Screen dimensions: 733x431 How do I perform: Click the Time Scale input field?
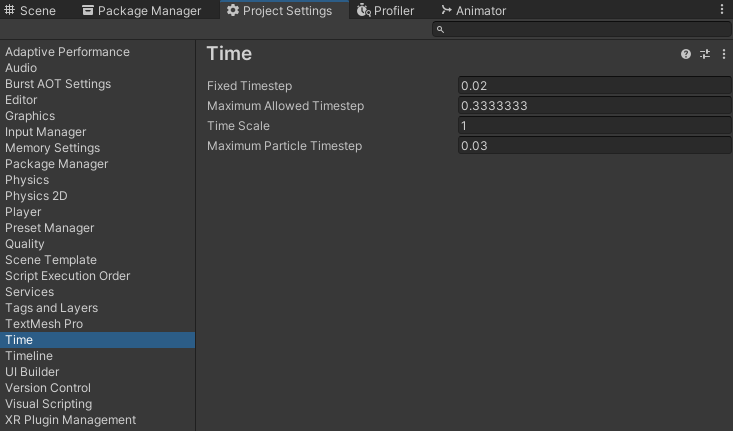tap(594, 126)
